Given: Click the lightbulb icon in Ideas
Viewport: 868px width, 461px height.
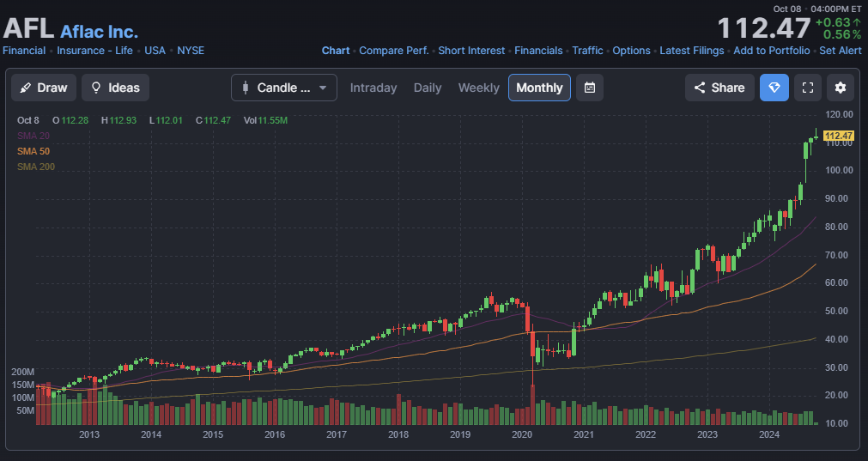Looking at the screenshot, I should [96, 88].
